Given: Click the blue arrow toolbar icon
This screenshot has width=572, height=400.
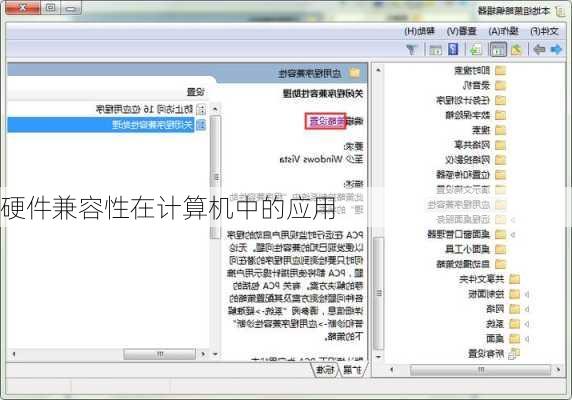Looking at the screenshot, I should point(556,49).
